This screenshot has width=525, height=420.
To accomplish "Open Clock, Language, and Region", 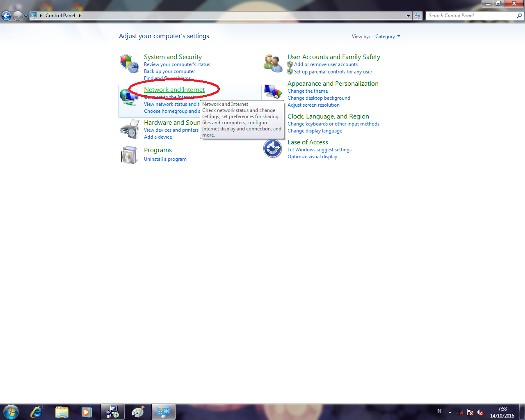I will 328,116.
